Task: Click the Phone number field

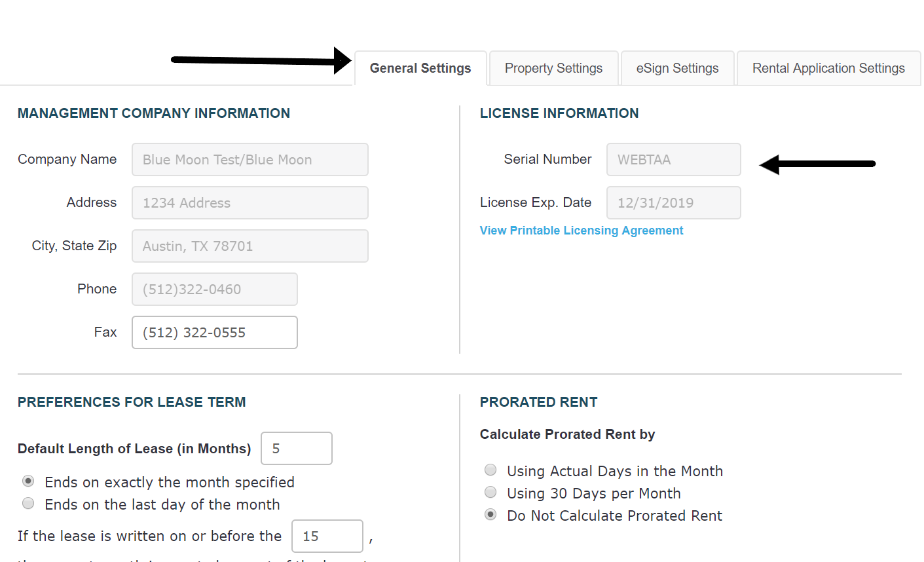Action: coord(214,290)
